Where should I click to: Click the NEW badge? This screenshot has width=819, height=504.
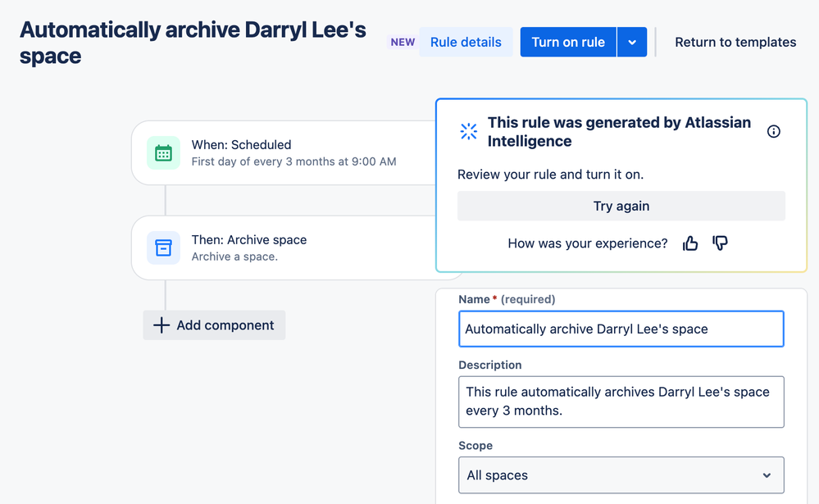point(403,42)
